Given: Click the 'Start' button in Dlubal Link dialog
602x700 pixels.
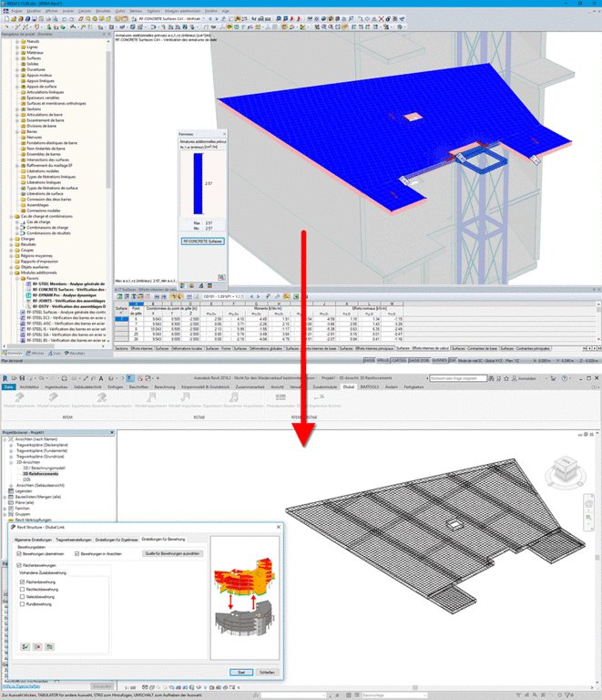Looking at the screenshot, I should [241, 673].
